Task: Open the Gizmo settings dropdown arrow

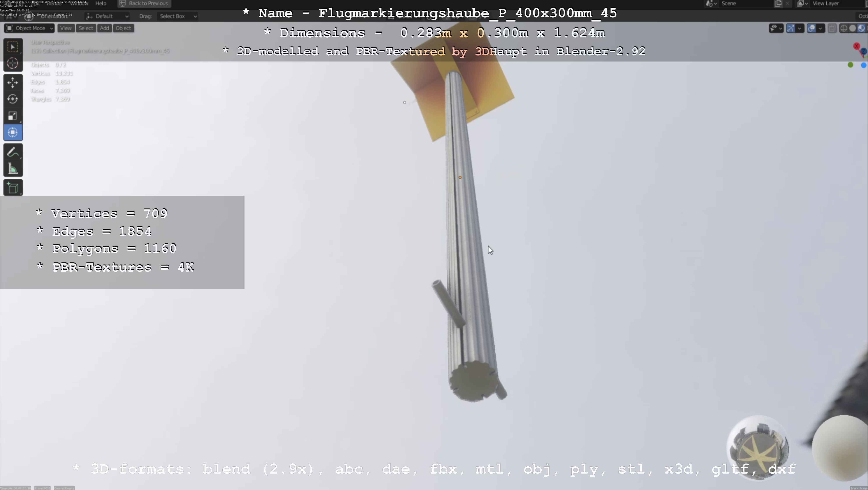Action: pyautogui.click(x=800, y=28)
